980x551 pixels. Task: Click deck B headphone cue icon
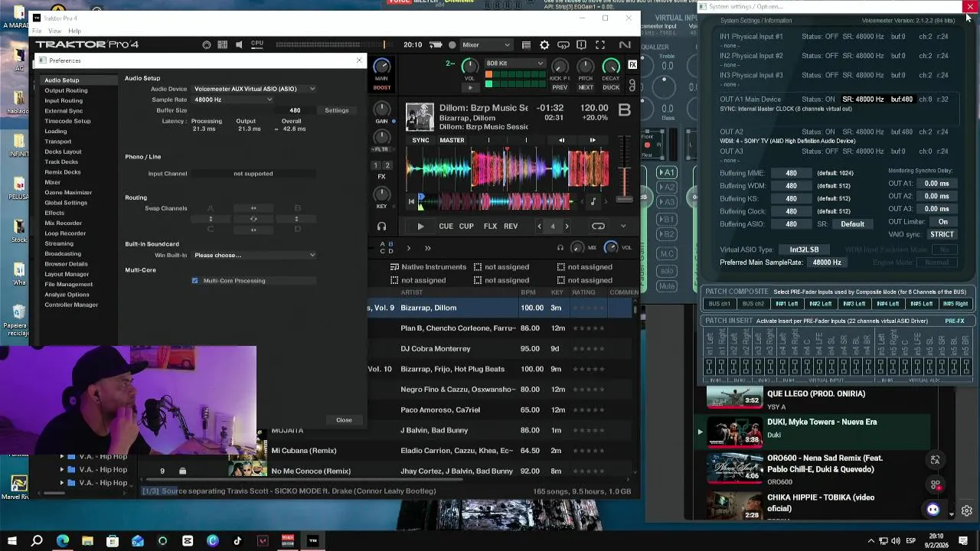click(381, 227)
